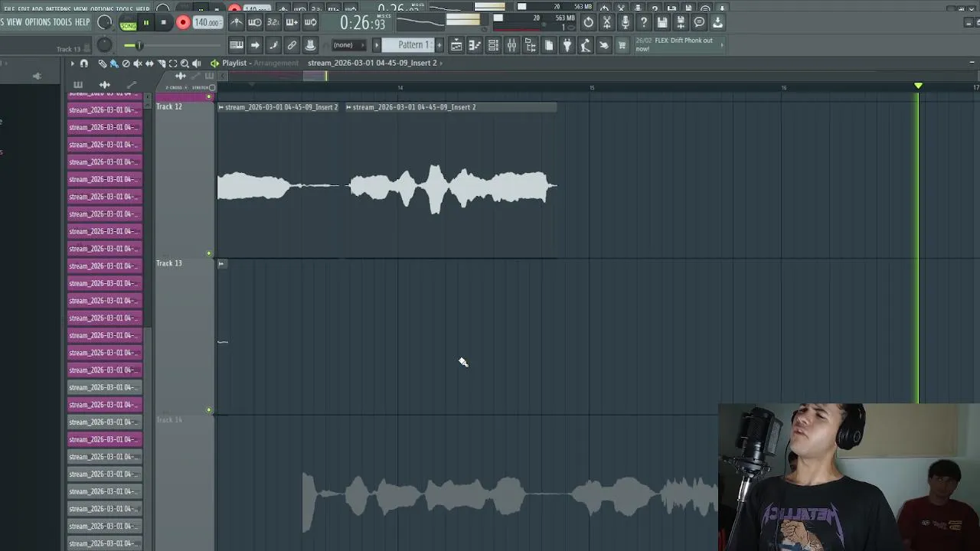
Task: Click save new version floppy icon
Action: (x=680, y=23)
